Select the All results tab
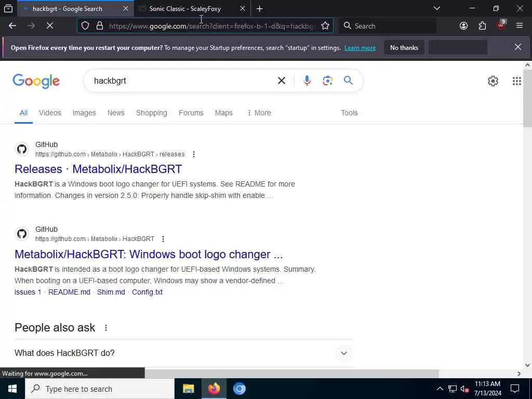Screen dimensions: 532x399 tap(23, 113)
